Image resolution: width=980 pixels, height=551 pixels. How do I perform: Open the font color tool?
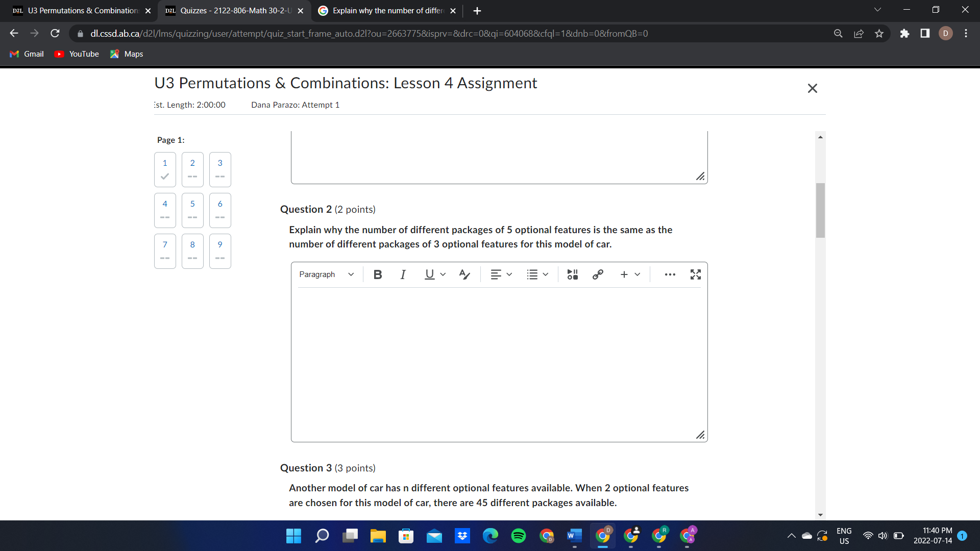pyautogui.click(x=464, y=274)
